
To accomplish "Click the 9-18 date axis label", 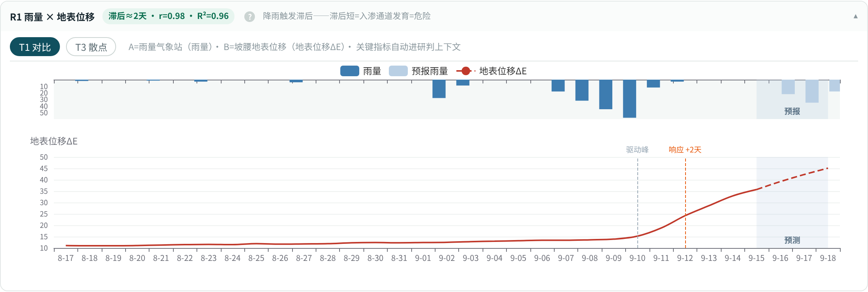I will 828,258.
